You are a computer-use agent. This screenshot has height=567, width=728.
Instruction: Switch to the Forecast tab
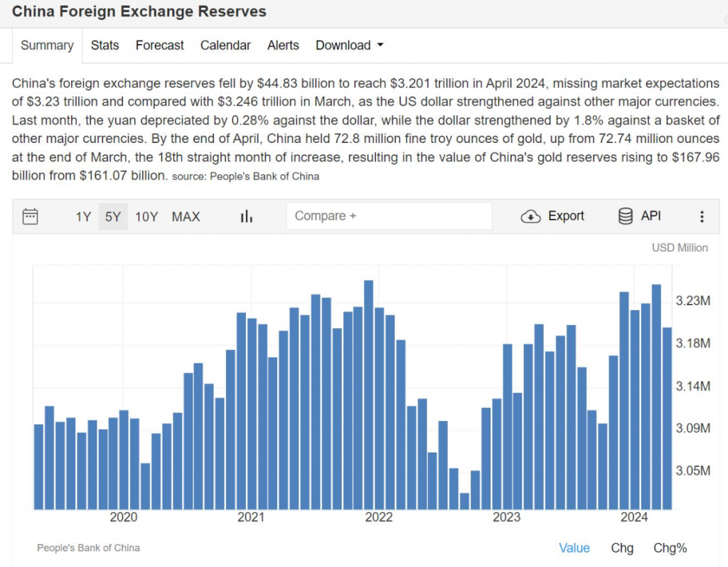point(159,45)
